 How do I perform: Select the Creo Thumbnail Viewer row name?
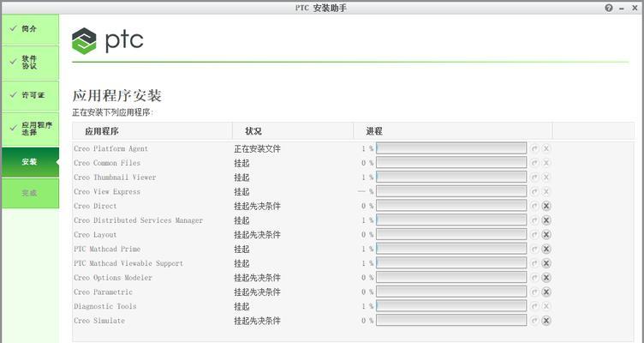click(115, 178)
